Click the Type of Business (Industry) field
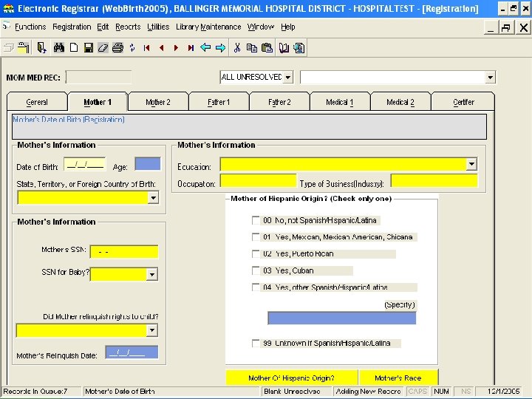 point(434,181)
